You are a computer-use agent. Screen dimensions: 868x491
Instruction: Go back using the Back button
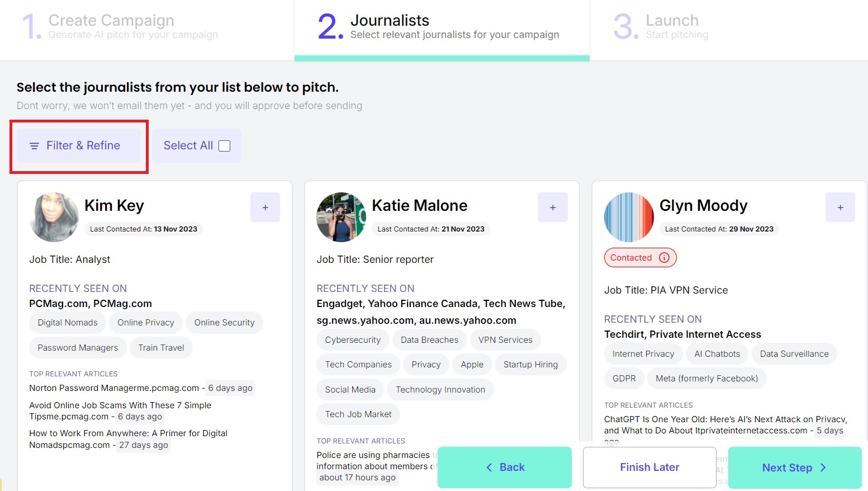(x=505, y=468)
